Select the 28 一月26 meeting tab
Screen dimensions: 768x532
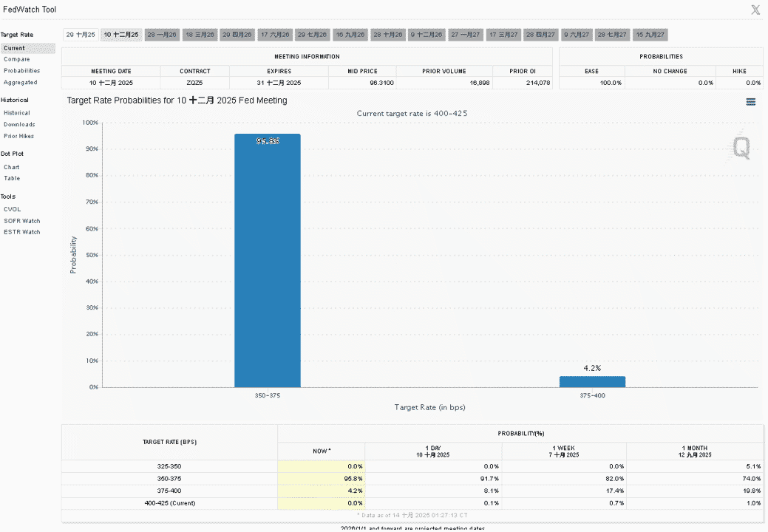click(x=162, y=35)
